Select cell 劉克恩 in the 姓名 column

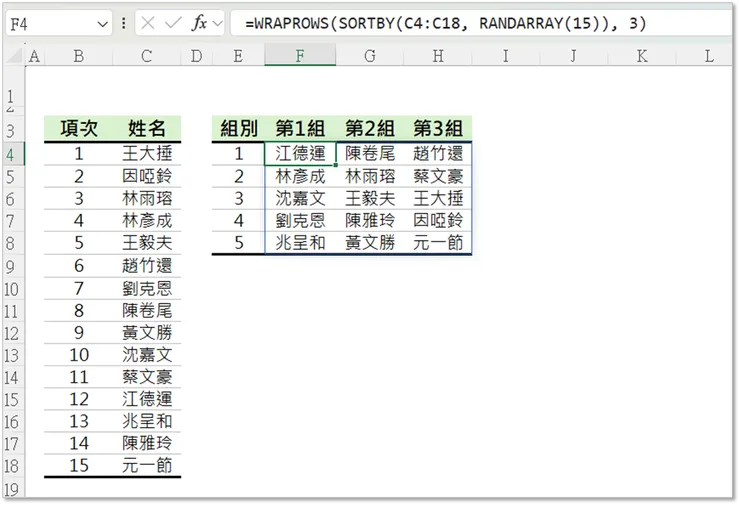click(147, 288)
